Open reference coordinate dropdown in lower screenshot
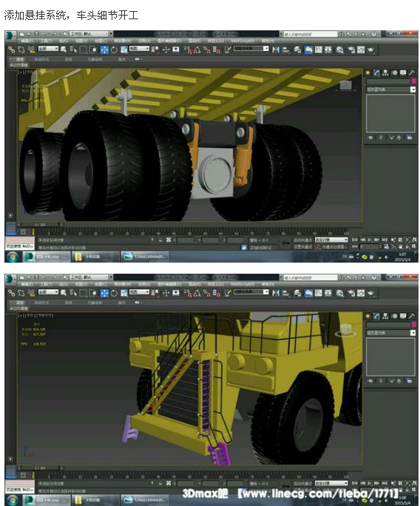 (139, 291)
